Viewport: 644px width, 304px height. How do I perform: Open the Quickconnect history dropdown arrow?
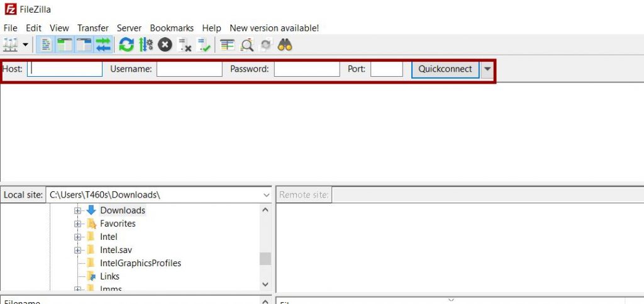487,69
